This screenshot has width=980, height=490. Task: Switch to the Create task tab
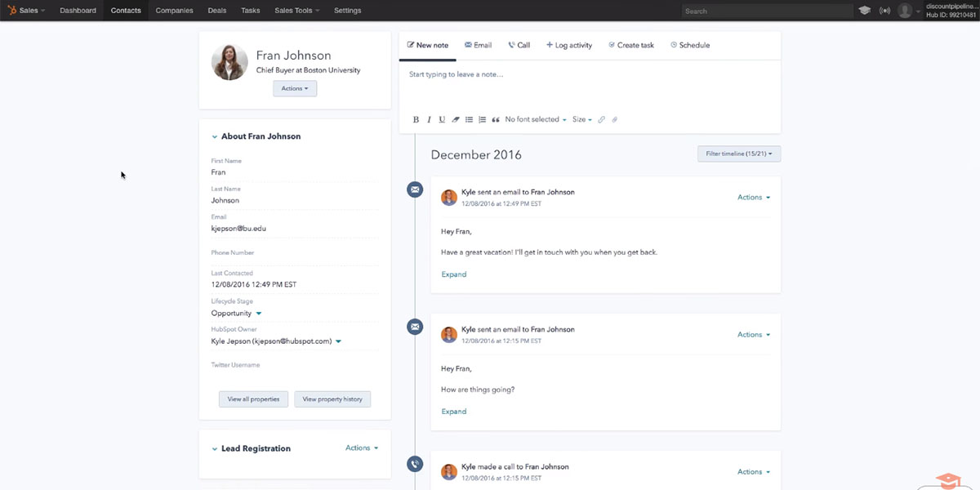click(x=631, y=45)
